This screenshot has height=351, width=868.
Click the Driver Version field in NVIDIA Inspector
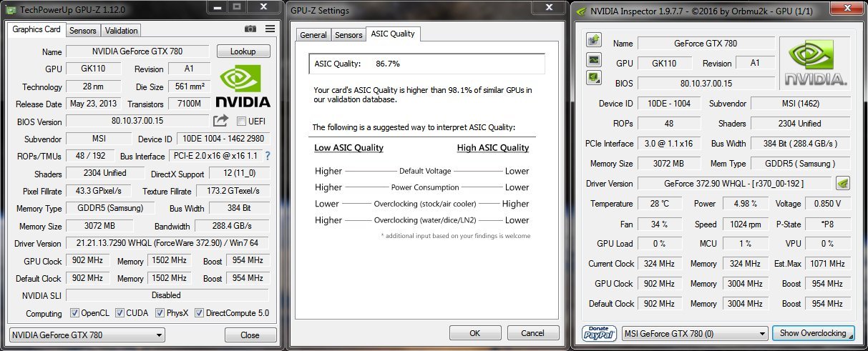(x=734, y=184)
